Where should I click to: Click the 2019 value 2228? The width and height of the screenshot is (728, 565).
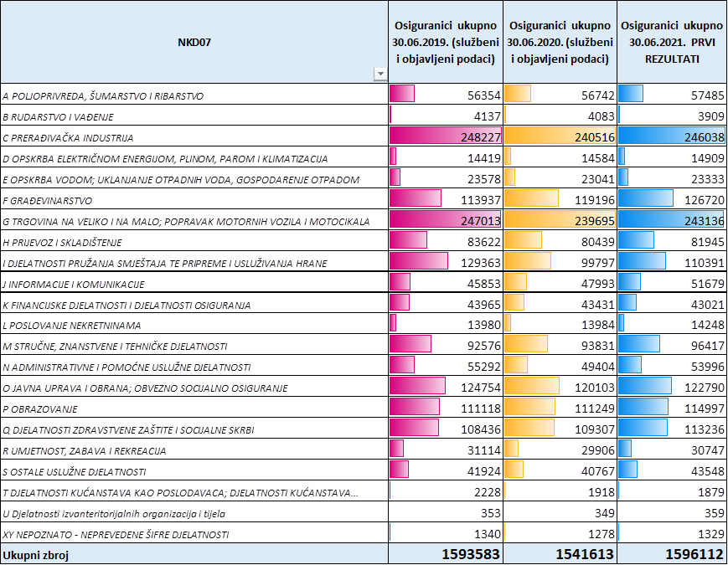pos(488,492)
